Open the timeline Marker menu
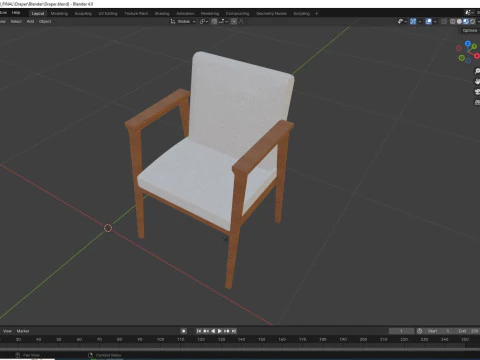 tap(23, 331)
